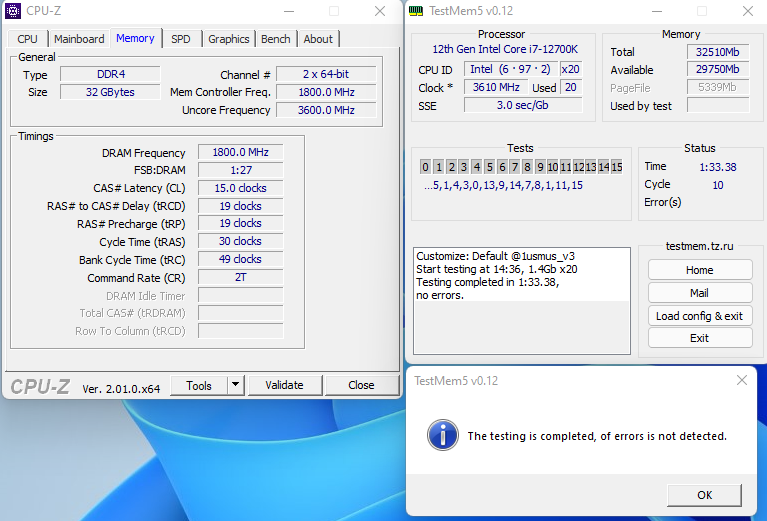767x521 pixels.
Task: Click the SSE value 3.0 sec/Gb
Action: (522, 106)
